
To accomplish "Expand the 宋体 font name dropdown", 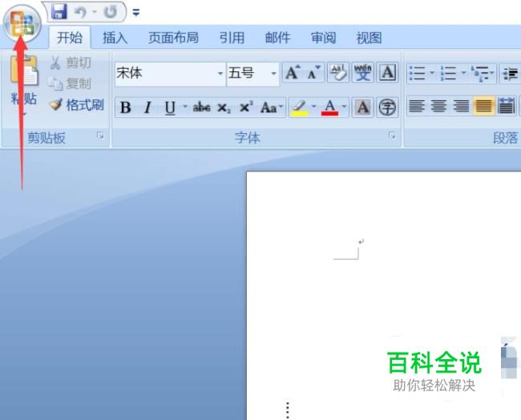I will coord(220,73).
